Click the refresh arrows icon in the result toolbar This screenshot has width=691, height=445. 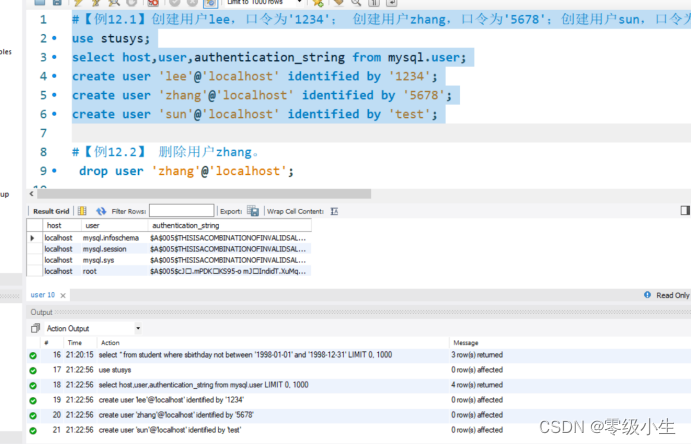pyautogui.click(x=101, y=211)
